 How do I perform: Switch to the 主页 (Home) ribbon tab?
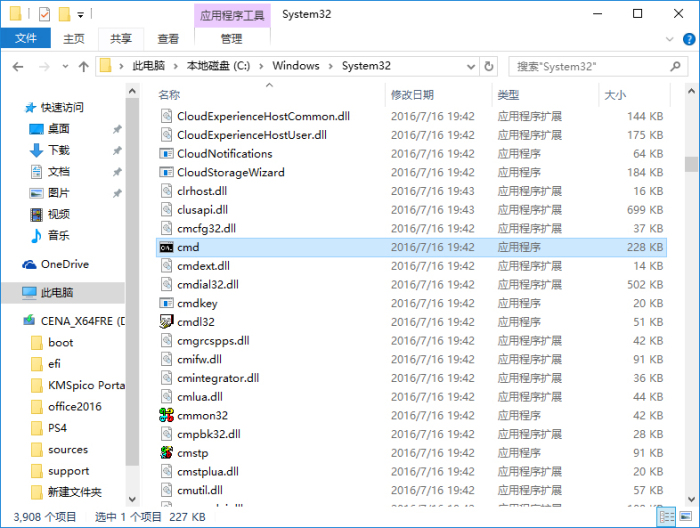tap(74, 39)
